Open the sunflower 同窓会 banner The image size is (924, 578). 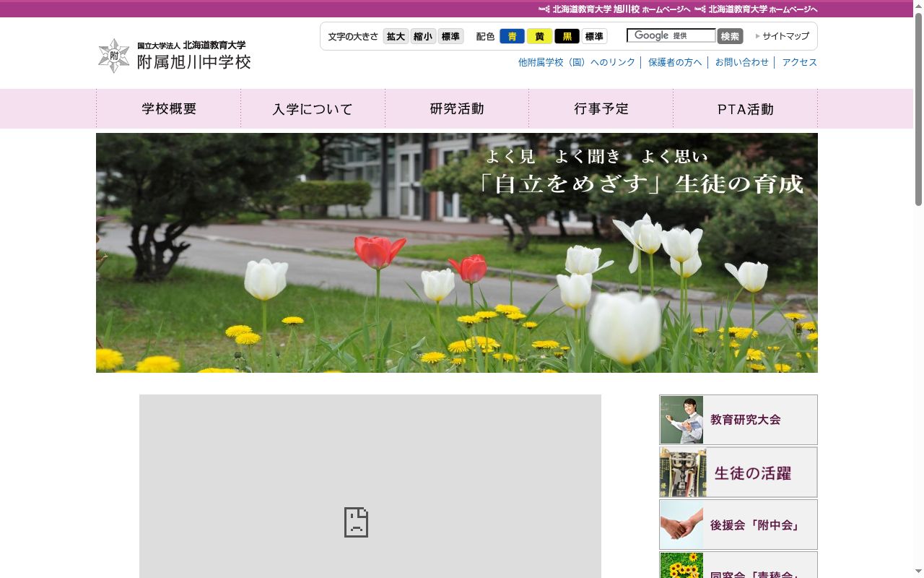pos(738,565)
